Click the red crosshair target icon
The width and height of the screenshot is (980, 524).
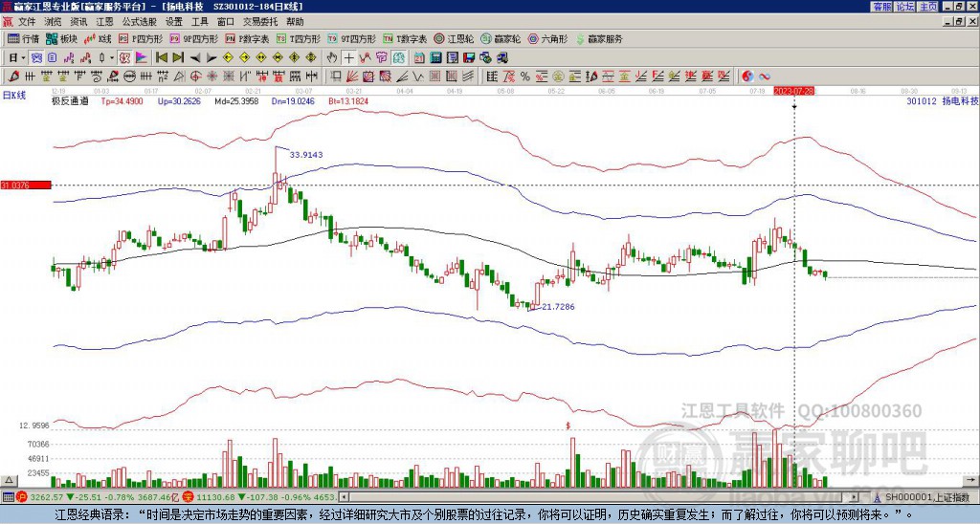point(195,76)
